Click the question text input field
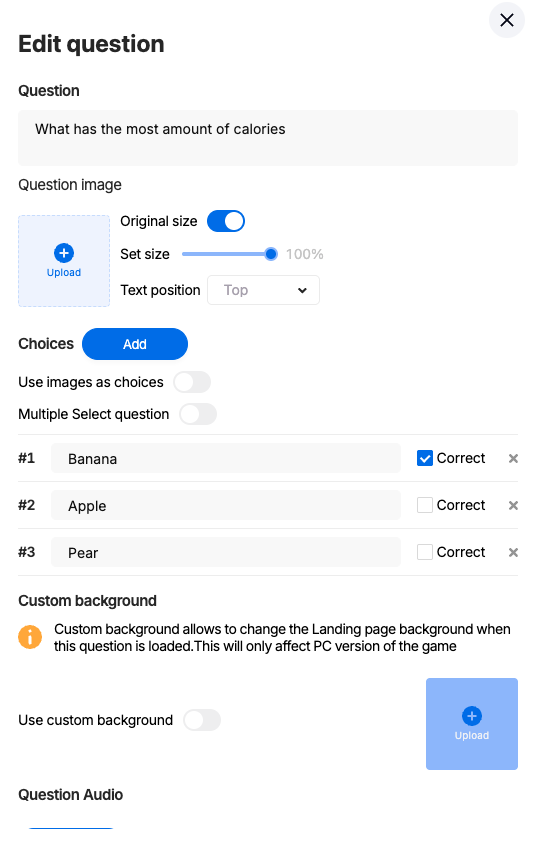This screenshot has height=849, width=533. pyautogui.click(x=268, y=138)
